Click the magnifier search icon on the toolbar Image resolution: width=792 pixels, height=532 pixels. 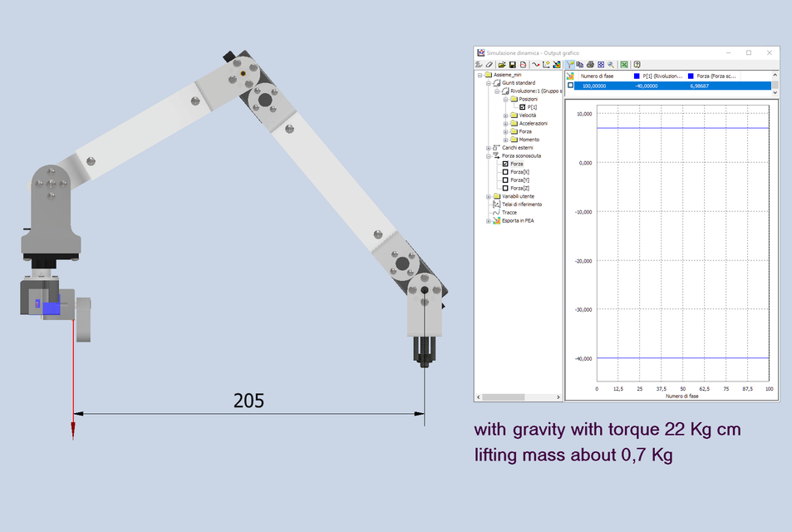click(x=610, y=65)
